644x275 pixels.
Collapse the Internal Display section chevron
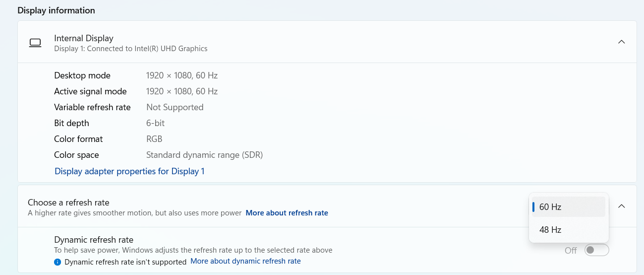click(621, 42)
